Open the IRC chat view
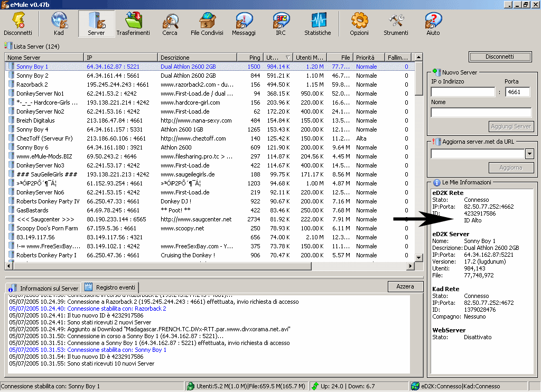Image resolution: width=541 pixels, height=392 pixels. pyautogui.click(x=281, y=24)
